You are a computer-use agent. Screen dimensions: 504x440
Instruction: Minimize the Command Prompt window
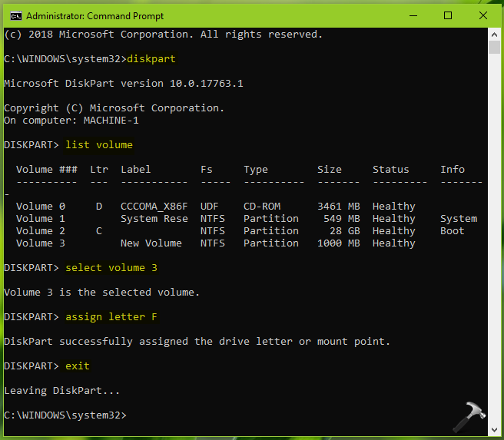pyautogui.click(x=412, y=15)
